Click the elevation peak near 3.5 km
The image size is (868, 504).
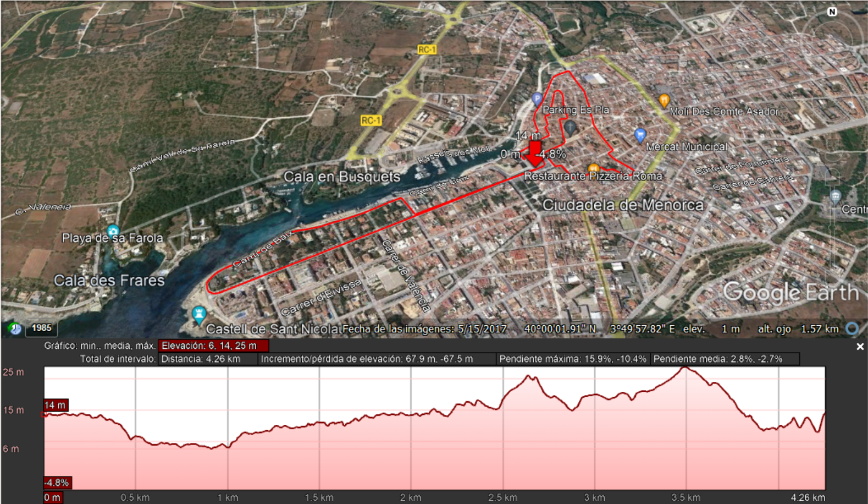pos(685,368)
